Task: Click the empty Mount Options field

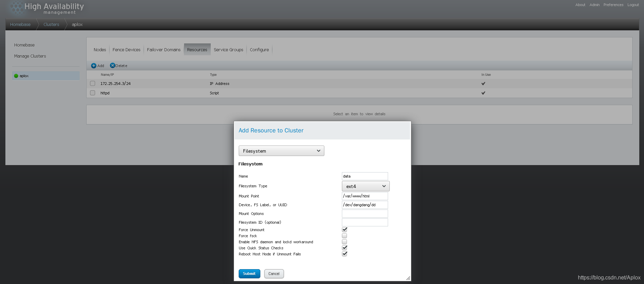Action: [365, 214]
